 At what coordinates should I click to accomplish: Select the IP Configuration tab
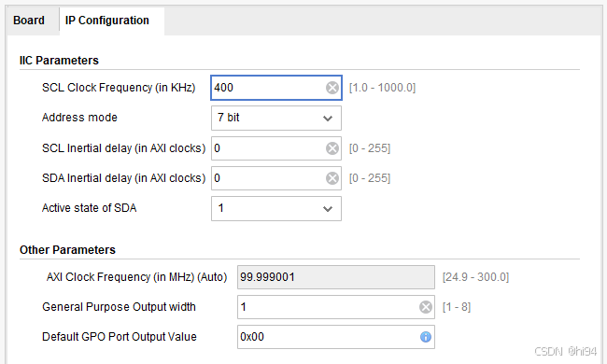click(x=107, y=21)
